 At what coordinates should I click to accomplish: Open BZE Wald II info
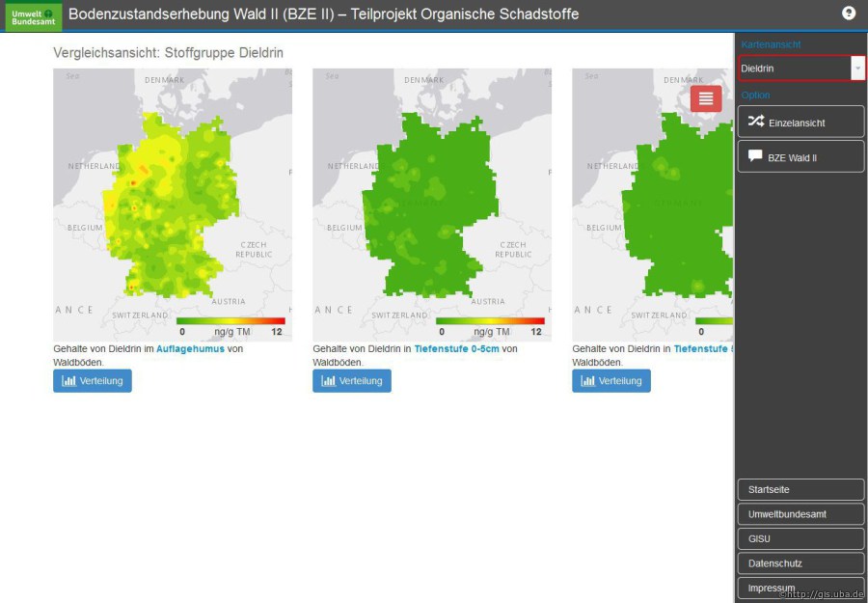pos(800,156)
